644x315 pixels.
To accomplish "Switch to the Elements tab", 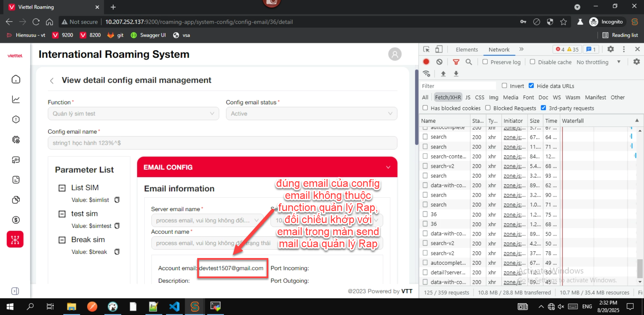I will [x=467, y=50].
